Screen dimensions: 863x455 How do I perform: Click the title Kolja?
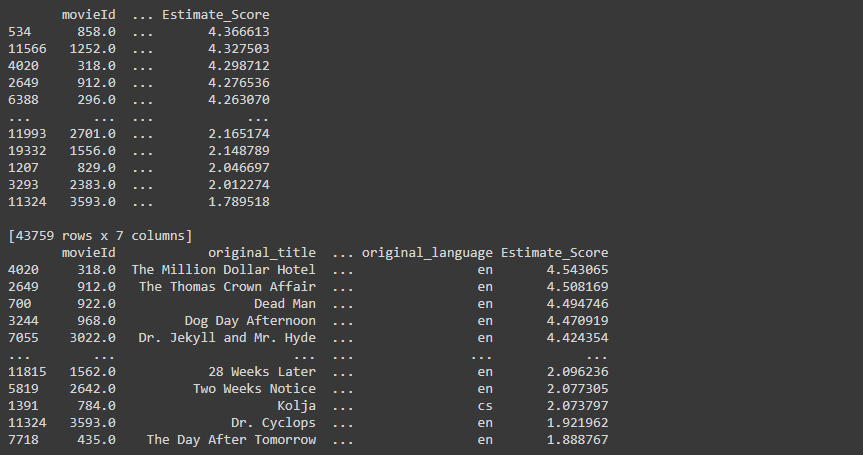[297, 406]
